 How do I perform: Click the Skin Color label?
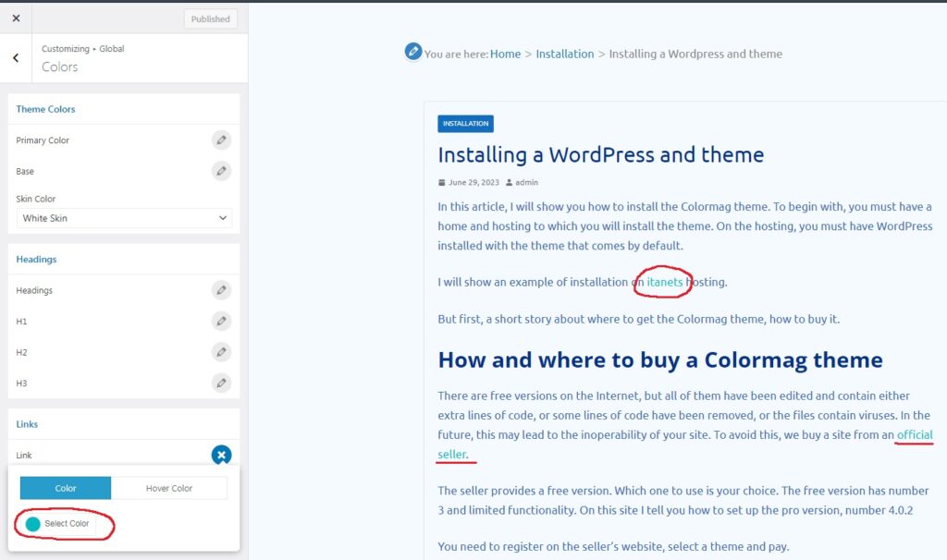(x=36, y=199)
